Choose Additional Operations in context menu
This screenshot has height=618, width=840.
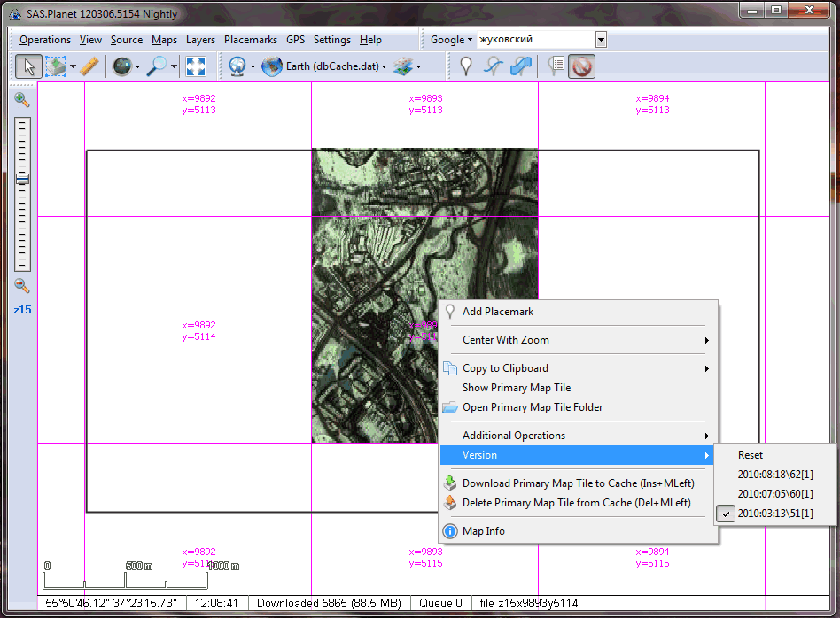(x=514, y=436)
